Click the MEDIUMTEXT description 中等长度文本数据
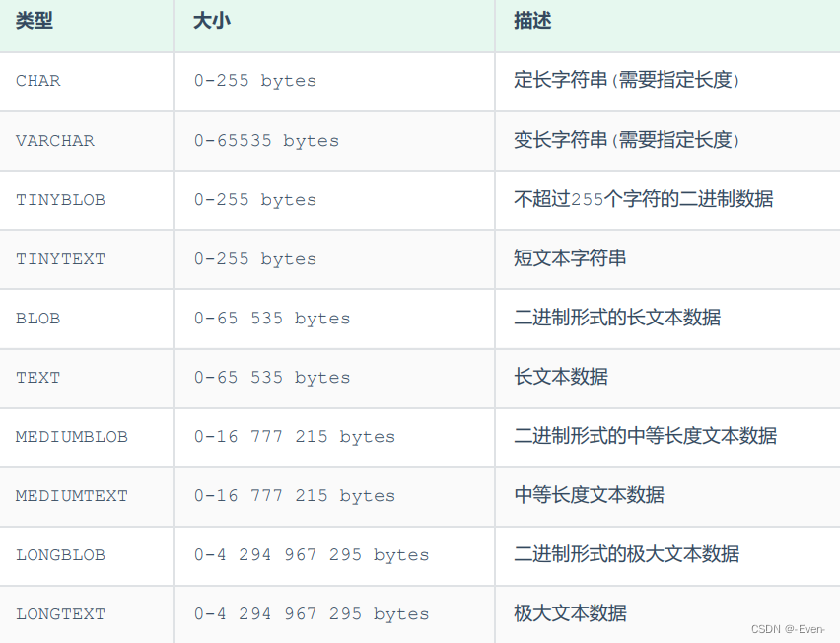 [590, 495]
